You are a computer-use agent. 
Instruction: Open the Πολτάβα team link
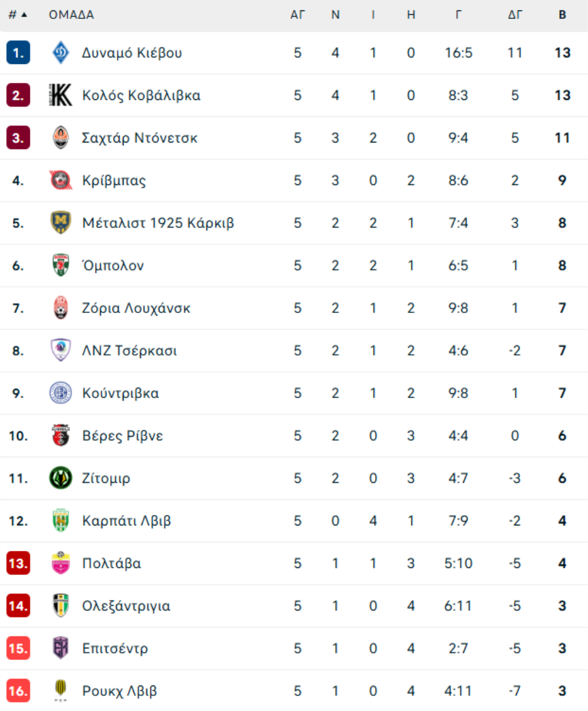[x=112, y=563]
